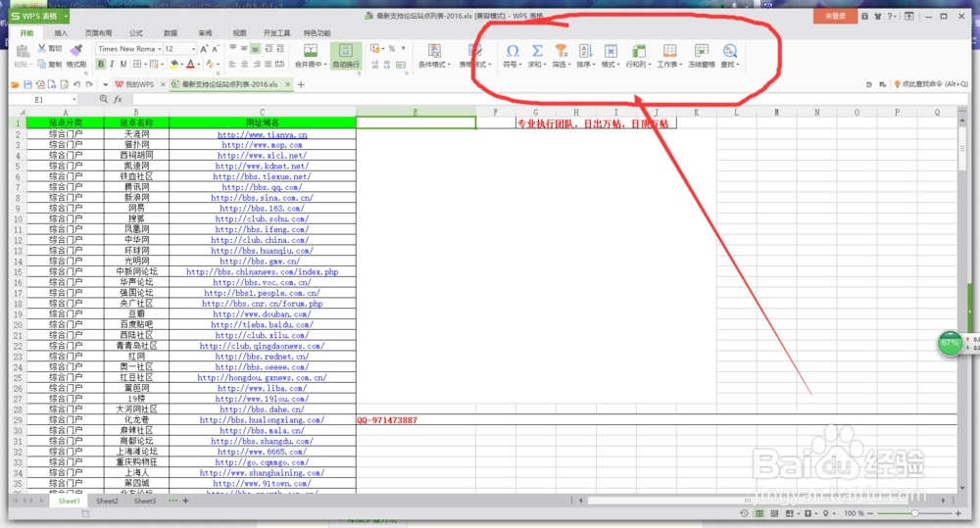Select cell containing QQ-971473887
980x528 pixels.
pos(416,420)
